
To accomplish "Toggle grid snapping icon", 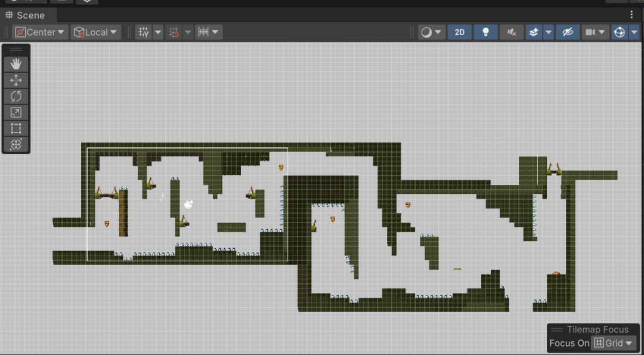I will tap(174, 32).
